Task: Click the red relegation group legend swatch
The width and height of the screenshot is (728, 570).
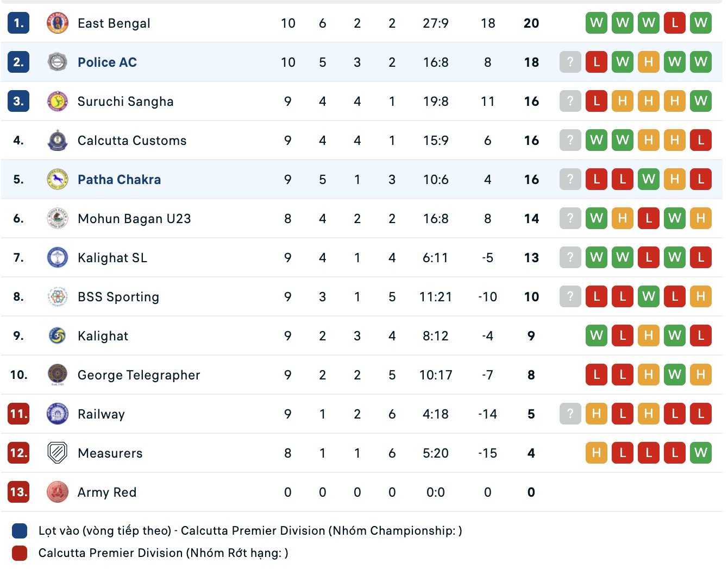Action: (x=20, y=553)
